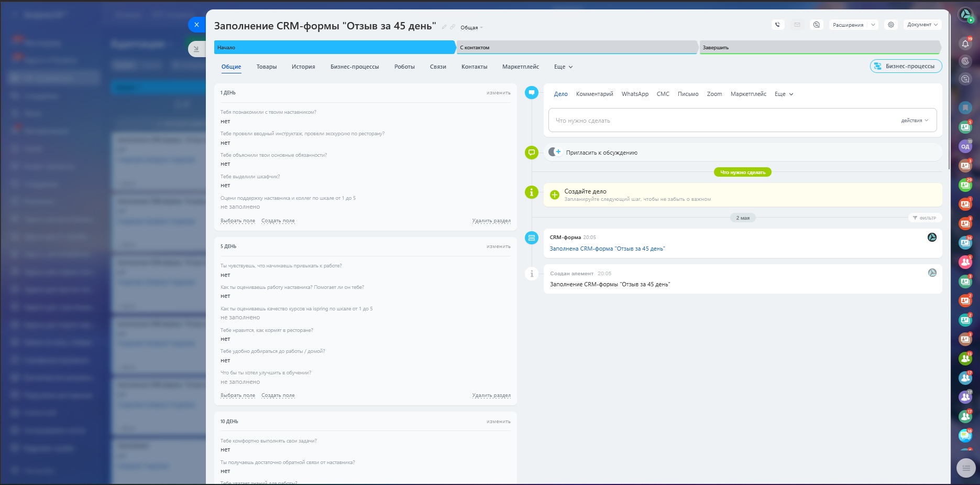
Task: Select the Завершить stage on progress bar
Action: click(x=819, y=48)
